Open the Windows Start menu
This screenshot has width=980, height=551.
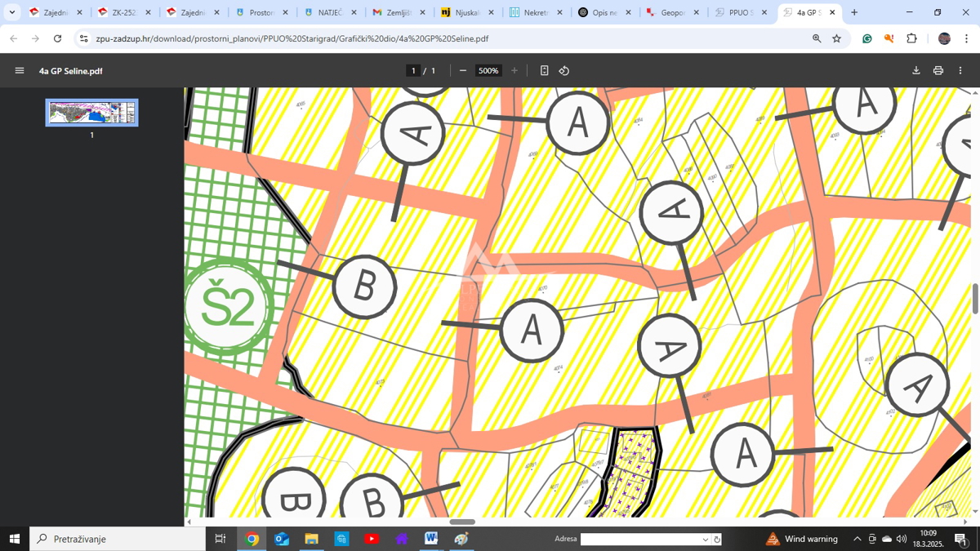point(14,539)
